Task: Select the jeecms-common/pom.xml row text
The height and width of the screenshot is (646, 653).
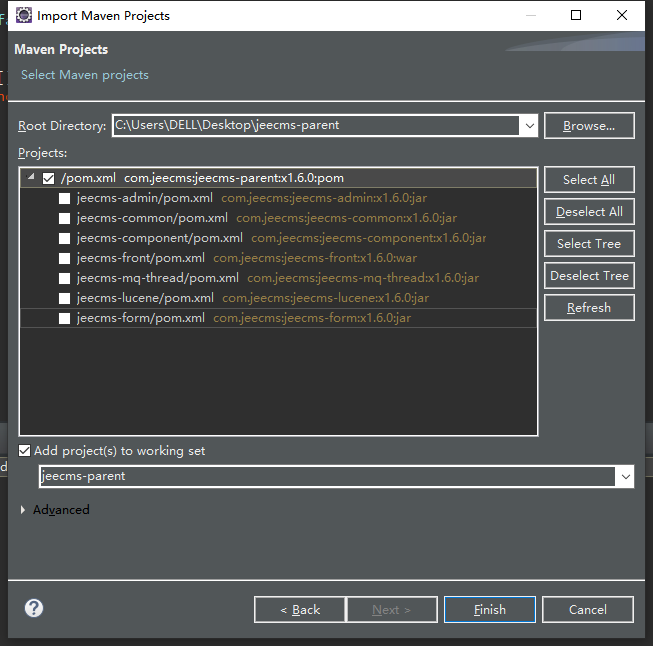Action: [152, 218]
